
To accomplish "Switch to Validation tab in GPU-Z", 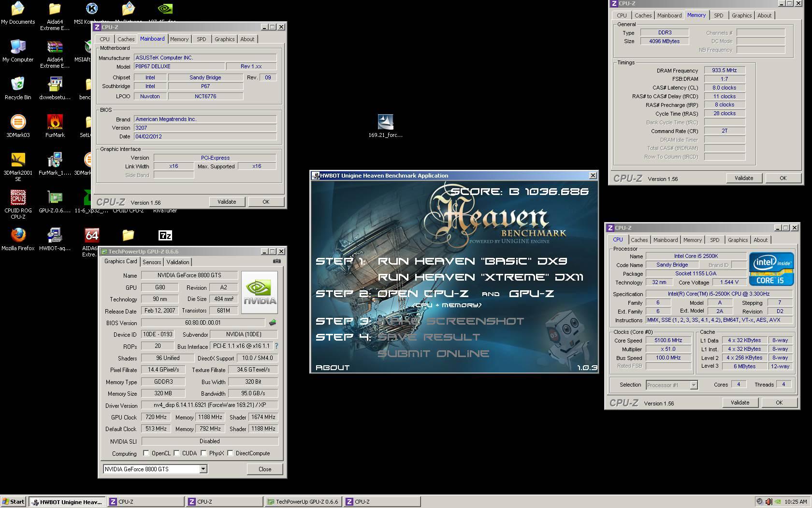I will point(178,262).
